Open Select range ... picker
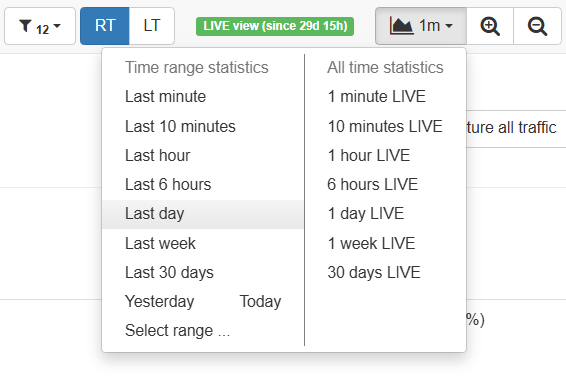The width and height of the screenshot is (566, 377). [x=178, y=330]
